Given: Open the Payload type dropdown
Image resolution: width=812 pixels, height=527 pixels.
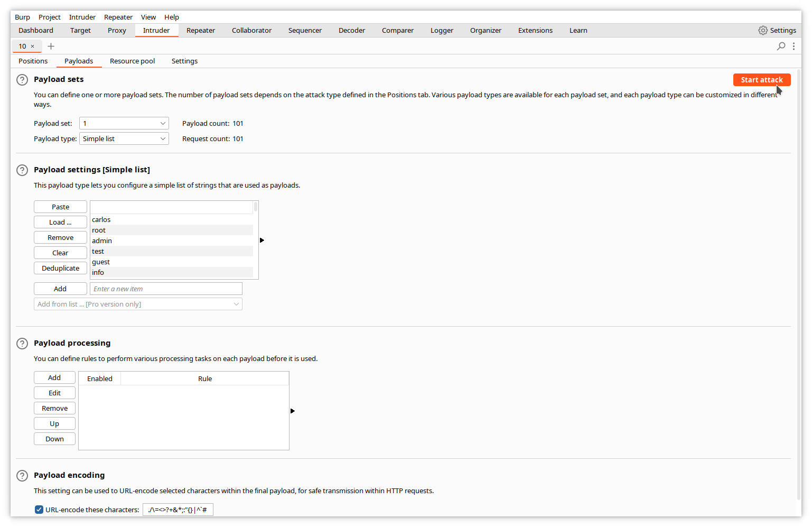Looking at the screenshot, I should pos(124,139).
